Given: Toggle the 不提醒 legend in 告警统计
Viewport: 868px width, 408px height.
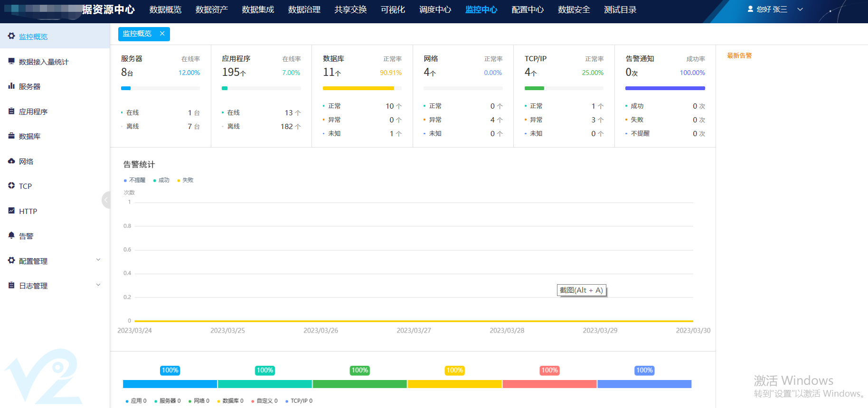Looking at the screenshot, I should 135,180.
